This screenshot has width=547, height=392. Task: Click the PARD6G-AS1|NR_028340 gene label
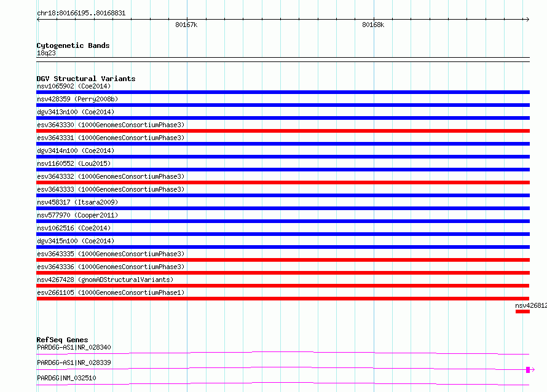[74, 347]
